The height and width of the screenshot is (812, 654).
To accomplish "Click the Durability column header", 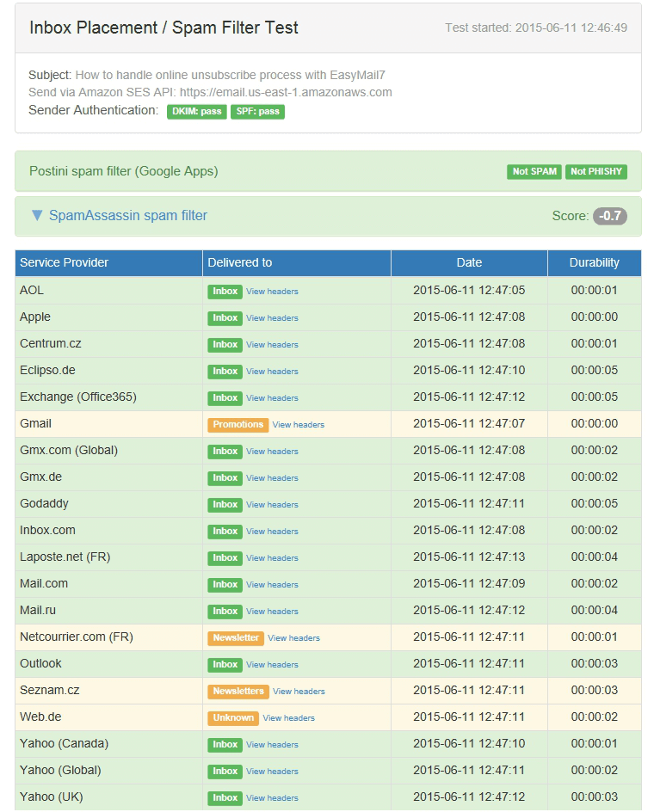I will [x=595, y=263].
